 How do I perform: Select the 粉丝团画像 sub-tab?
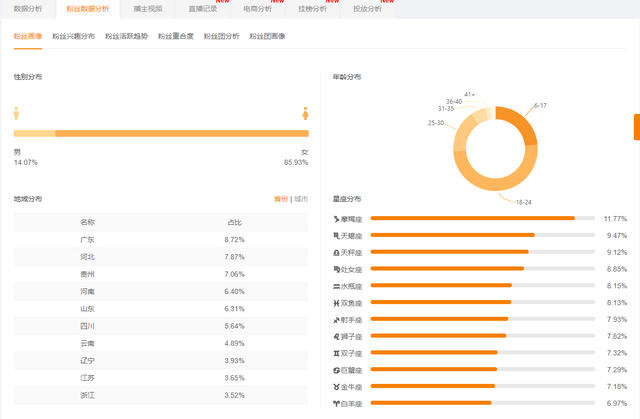tap(265, 36)
